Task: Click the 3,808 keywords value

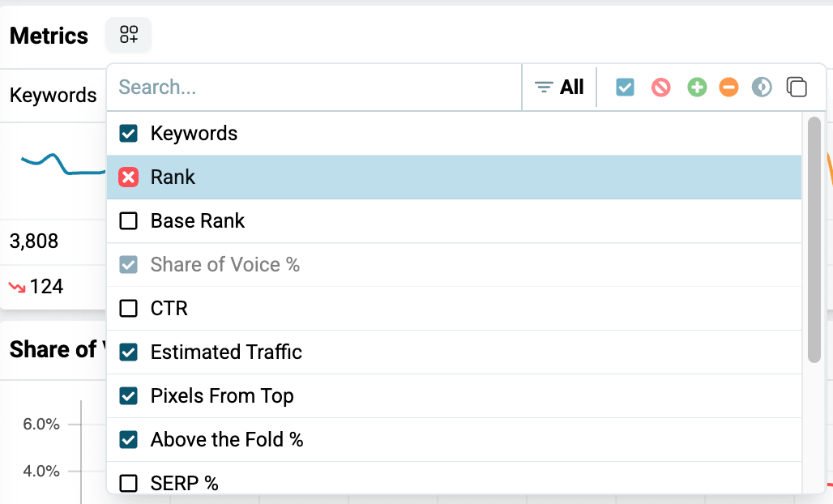Action: click(34, 241)
